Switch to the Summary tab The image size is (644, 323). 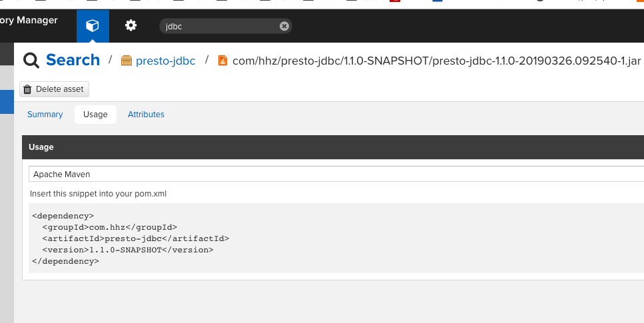pyautogui.click(x=45, y=115)
